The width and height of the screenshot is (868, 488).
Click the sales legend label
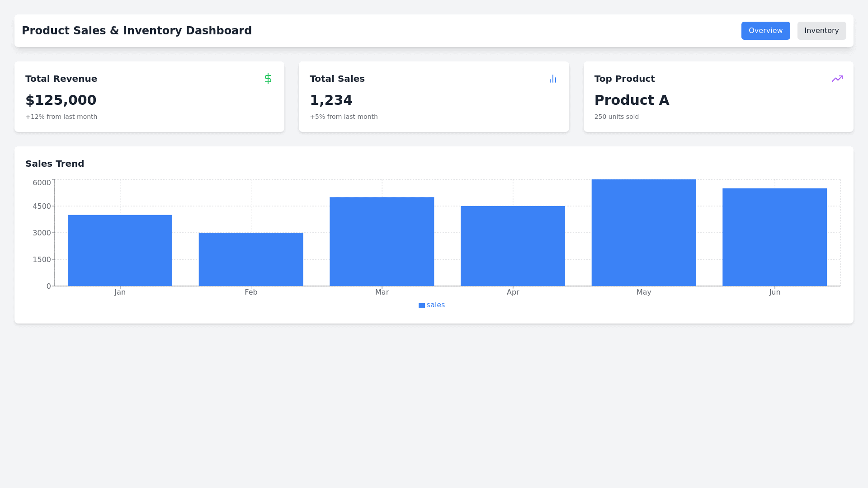(x=436, y=305)
